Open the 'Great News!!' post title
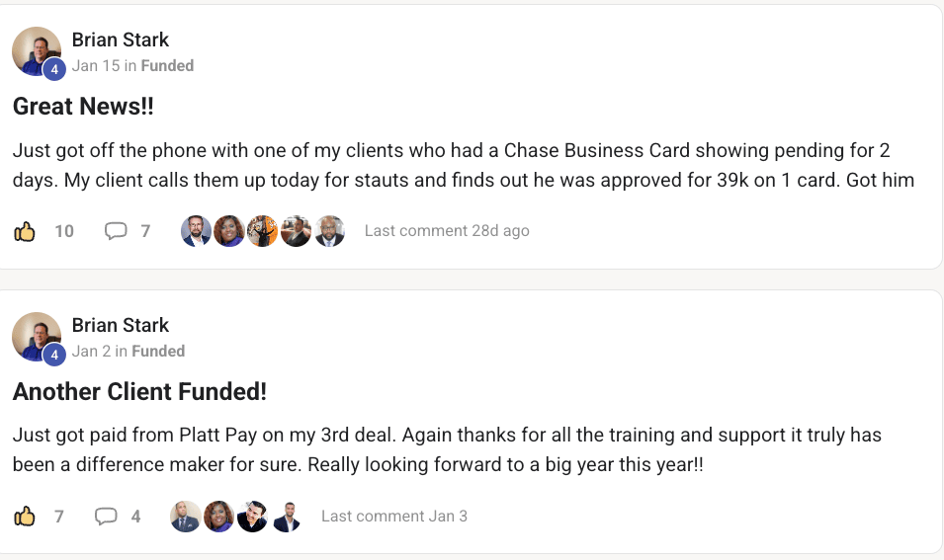The height and width of the screenshot is (560, 944). (83, 107)
